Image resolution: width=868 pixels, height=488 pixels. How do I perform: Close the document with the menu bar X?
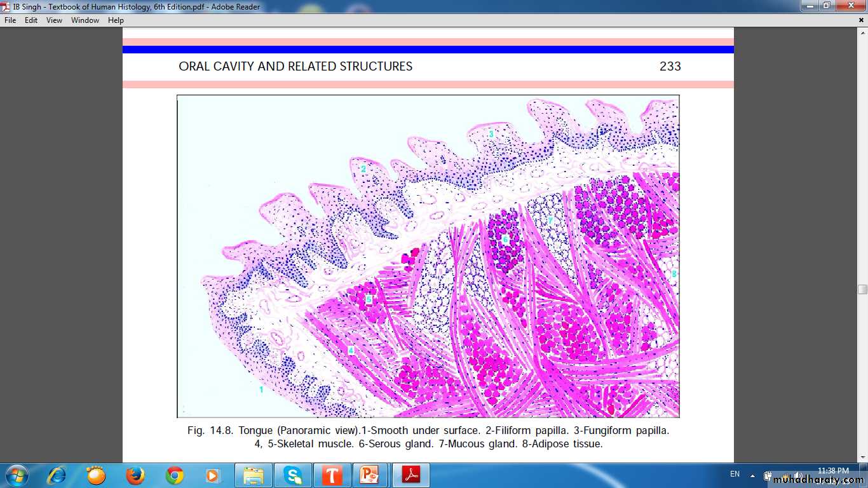tap(861, 20)
